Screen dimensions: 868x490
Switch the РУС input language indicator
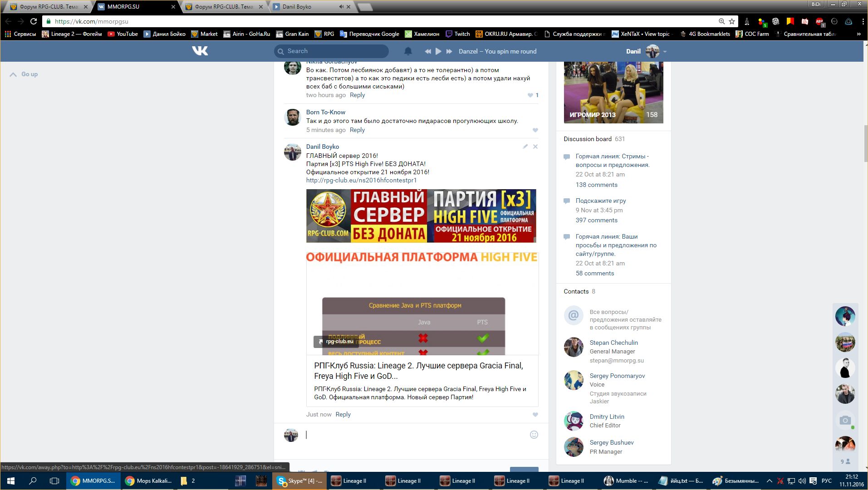[826, 481]
